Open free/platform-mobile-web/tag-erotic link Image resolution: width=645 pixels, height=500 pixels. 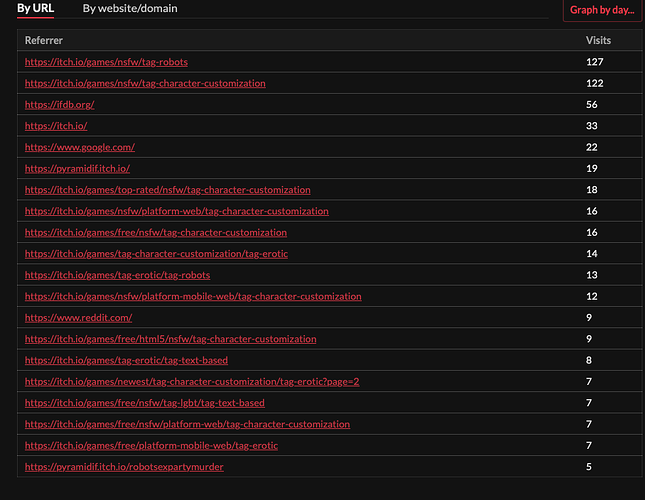151,446
